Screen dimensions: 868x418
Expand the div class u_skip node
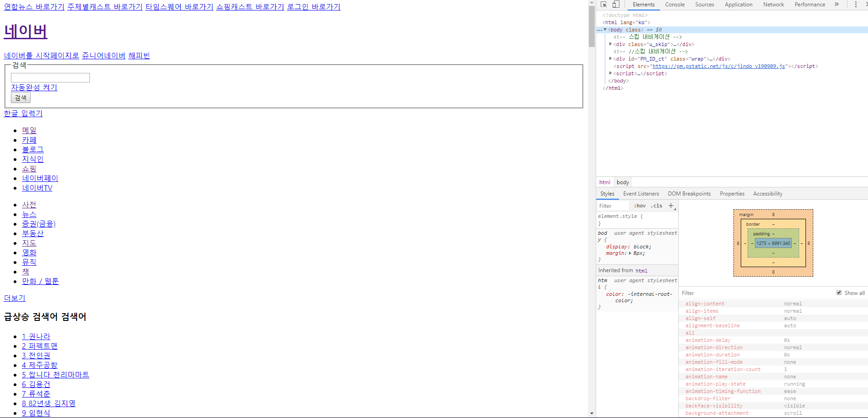(x=610, y=44)
